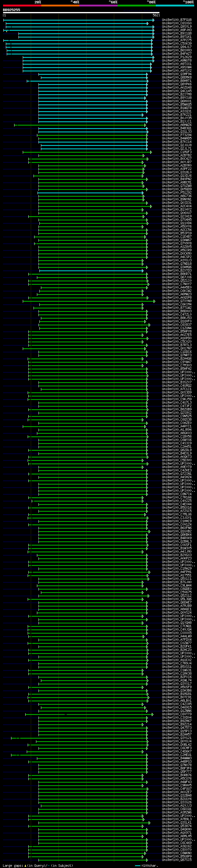Open hit UniRef100_B2A4Q6

(177, 358)
